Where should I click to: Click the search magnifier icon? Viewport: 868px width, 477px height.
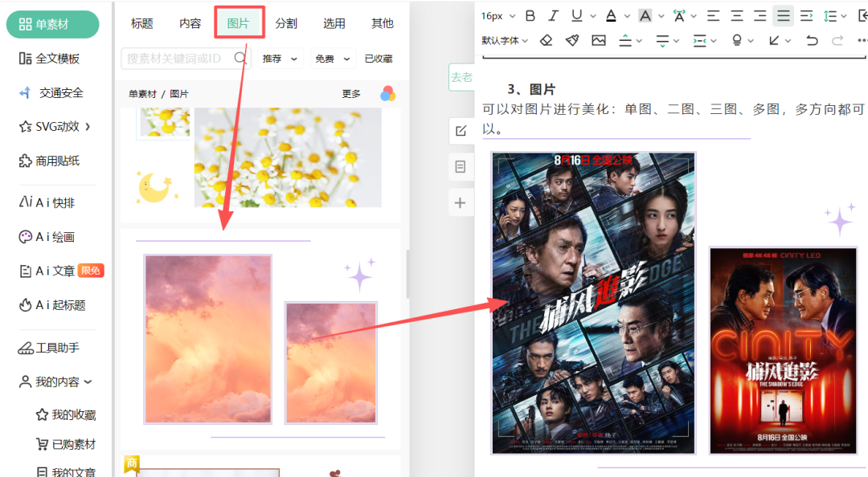pos(240,58)
